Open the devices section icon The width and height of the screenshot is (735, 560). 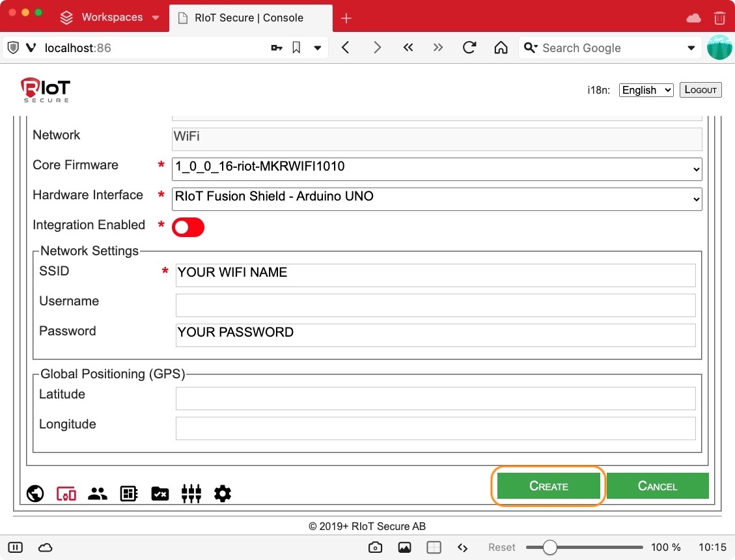point(66,494)
